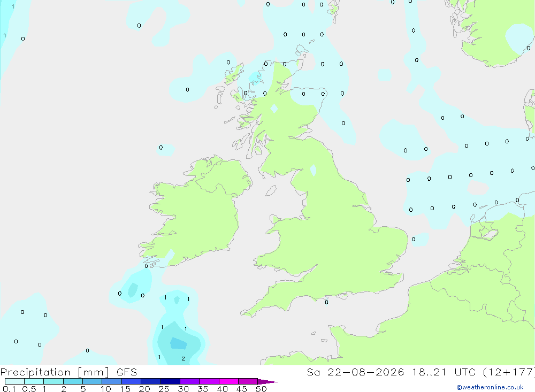
Task: Click the '15' legend scale label
Action: coord(125,389)
